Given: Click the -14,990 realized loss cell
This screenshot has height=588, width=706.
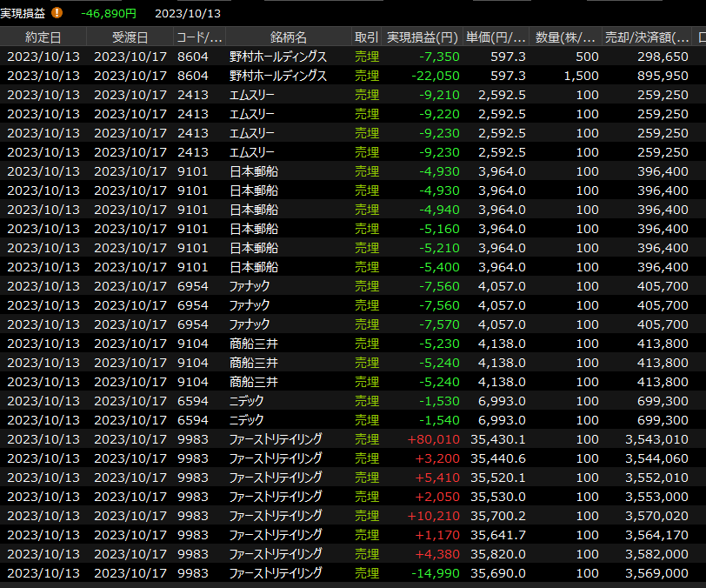Looking at the screenshot, I should coord(435,573).
